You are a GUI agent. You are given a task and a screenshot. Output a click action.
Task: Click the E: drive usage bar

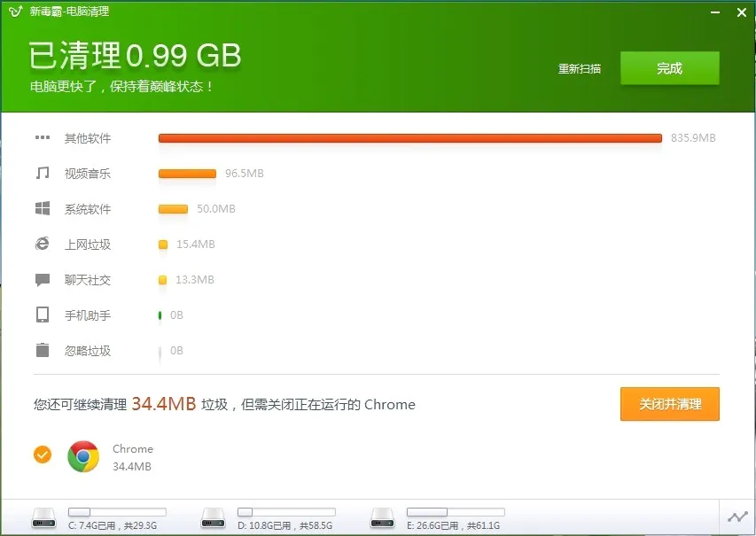coord(456,512)
